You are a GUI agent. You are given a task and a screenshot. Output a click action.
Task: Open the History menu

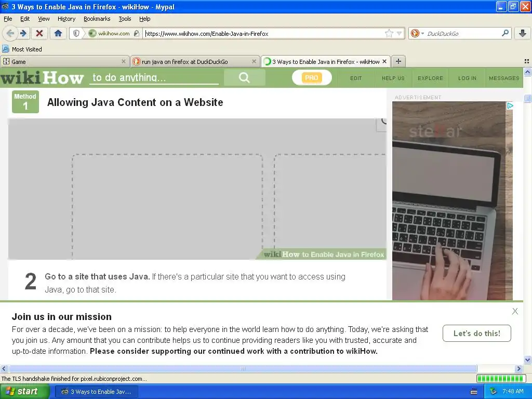66,19
